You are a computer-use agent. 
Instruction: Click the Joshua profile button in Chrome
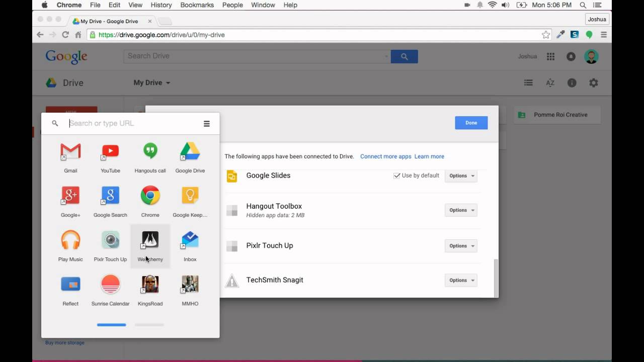click(x=597, y=19)
